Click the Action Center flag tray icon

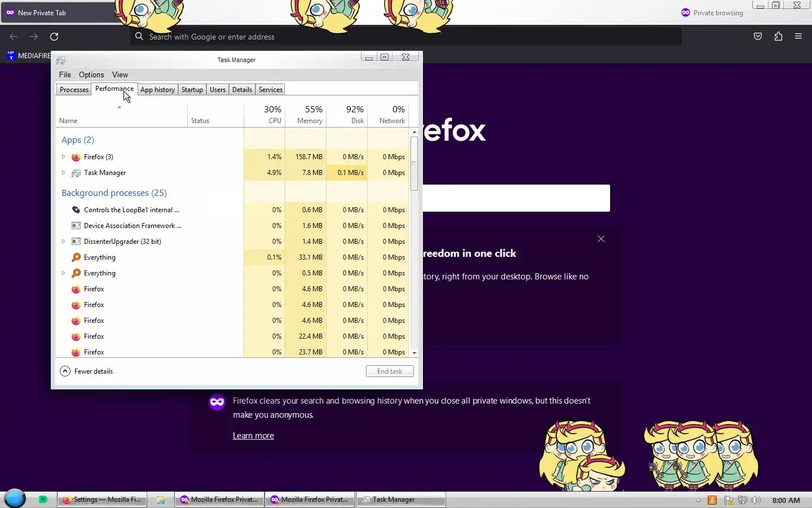click(x=729, y=500)
